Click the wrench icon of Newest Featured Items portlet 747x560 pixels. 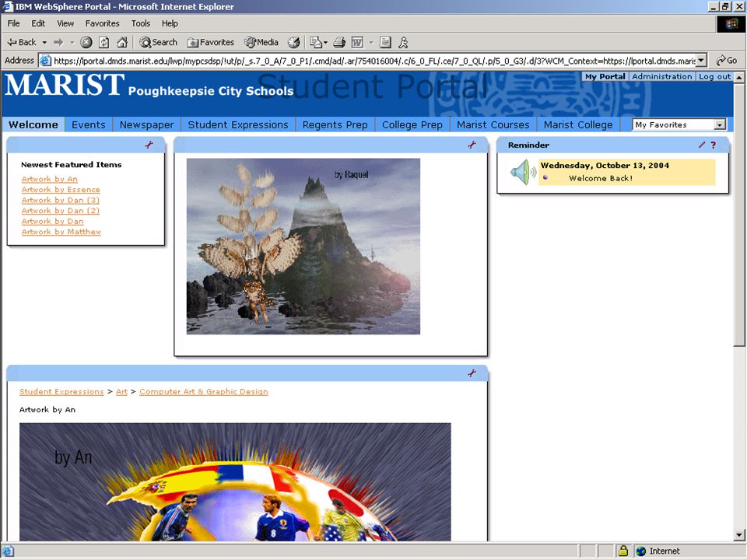tap(149, 145)
